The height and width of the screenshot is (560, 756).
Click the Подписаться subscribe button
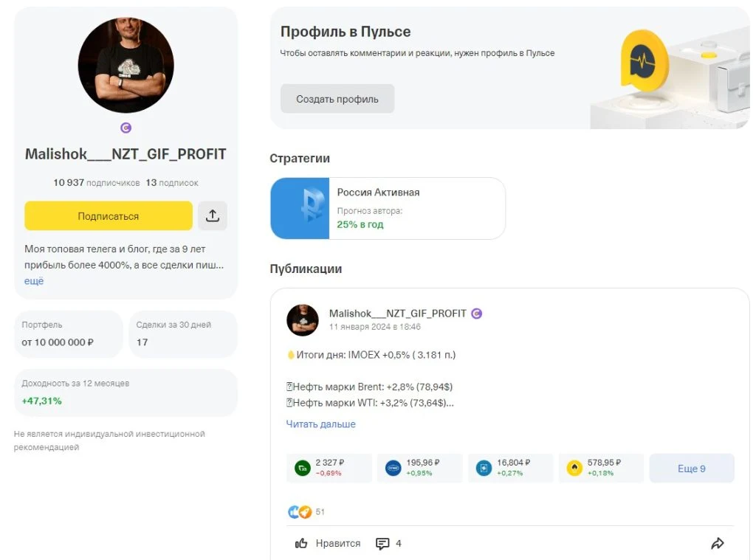109,216
